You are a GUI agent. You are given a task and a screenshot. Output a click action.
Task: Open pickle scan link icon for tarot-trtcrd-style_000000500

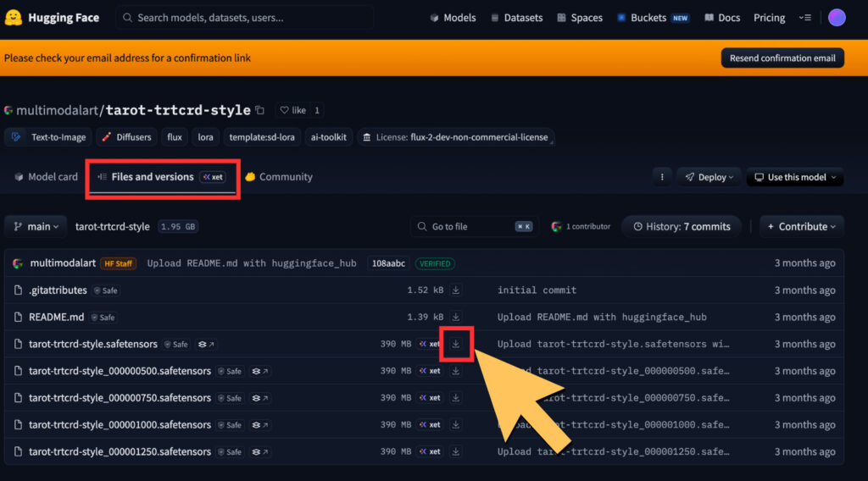point(260,371)
